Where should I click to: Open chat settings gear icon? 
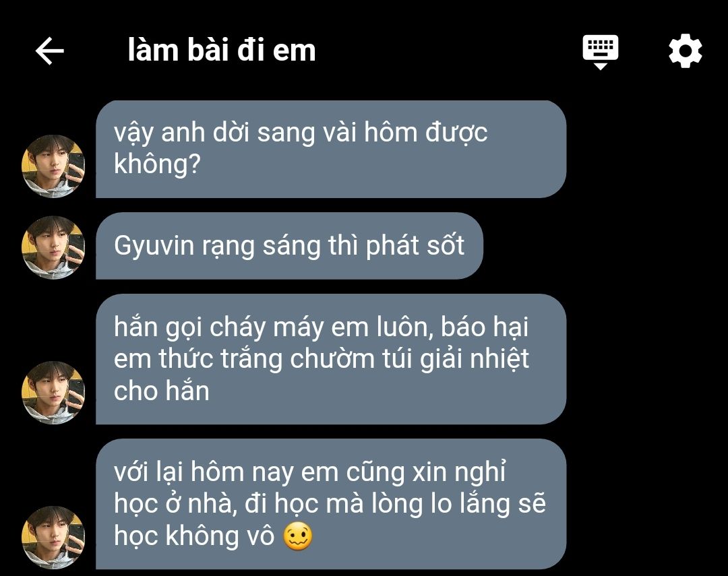tap(686, 51)
